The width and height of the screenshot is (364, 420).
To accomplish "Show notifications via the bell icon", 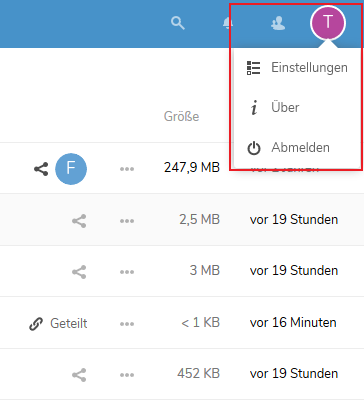I will pyautogui.click(x=228, y=23).
